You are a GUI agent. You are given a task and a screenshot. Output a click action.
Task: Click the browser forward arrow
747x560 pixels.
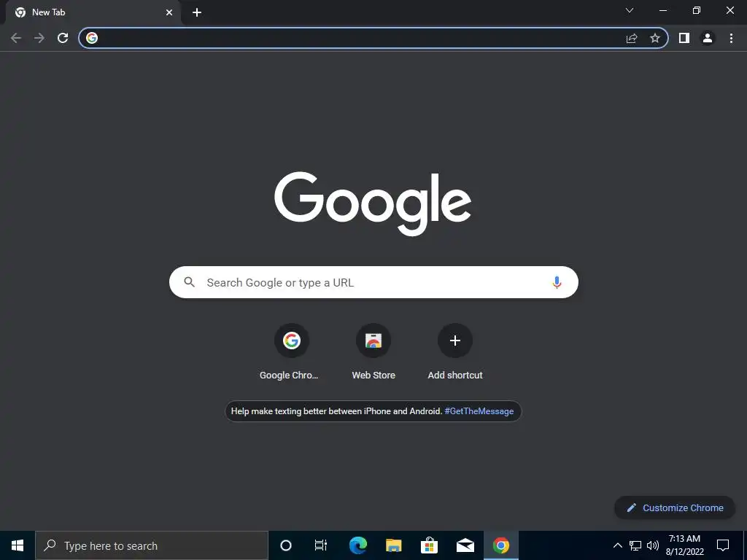[x=39, y=38]
